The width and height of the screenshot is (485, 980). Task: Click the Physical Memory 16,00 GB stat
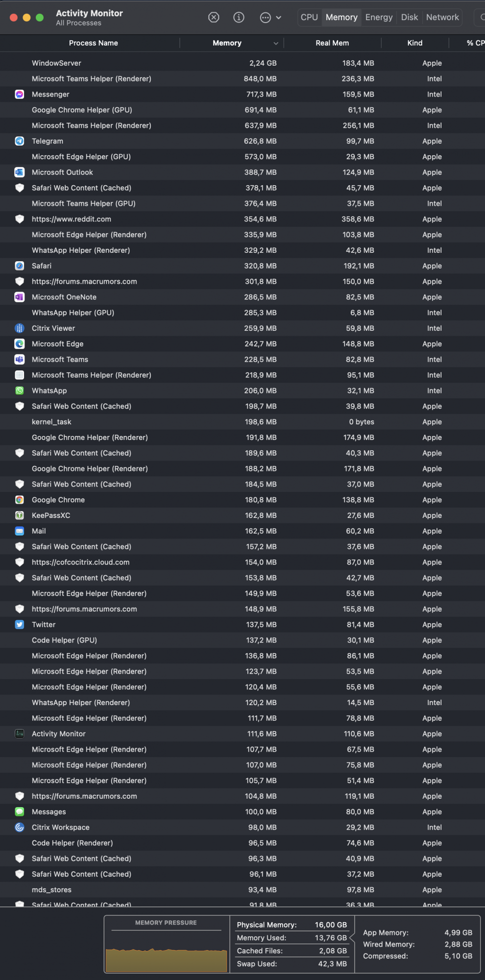[x=292, y=925]
